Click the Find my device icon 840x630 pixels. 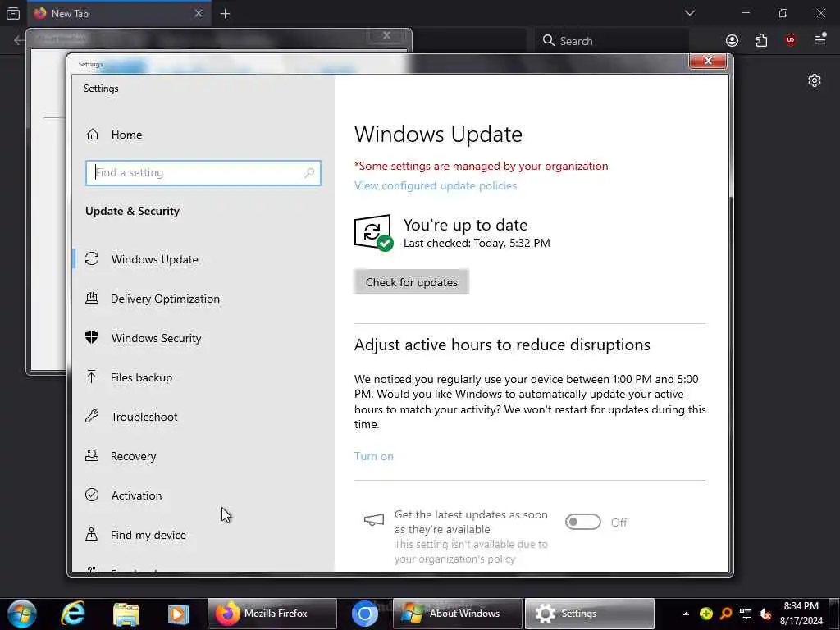coord(92,534)
